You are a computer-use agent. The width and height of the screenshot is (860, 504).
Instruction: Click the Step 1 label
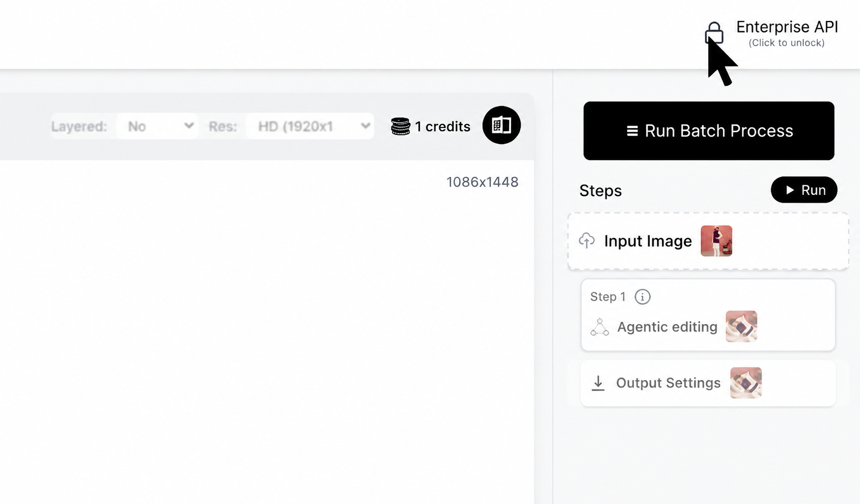(608, 297)
